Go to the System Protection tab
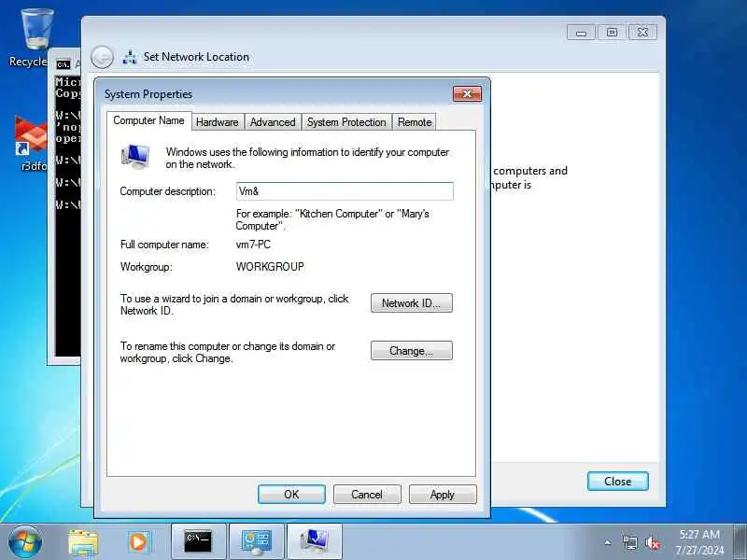747x560 pixels. [346, 122]
